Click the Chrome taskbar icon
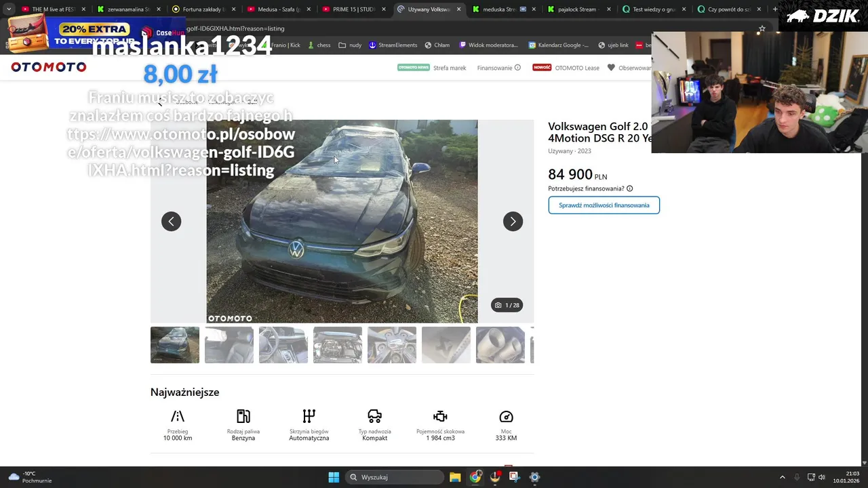Screen dimensions: 868x488 click(x=475, y=477)
